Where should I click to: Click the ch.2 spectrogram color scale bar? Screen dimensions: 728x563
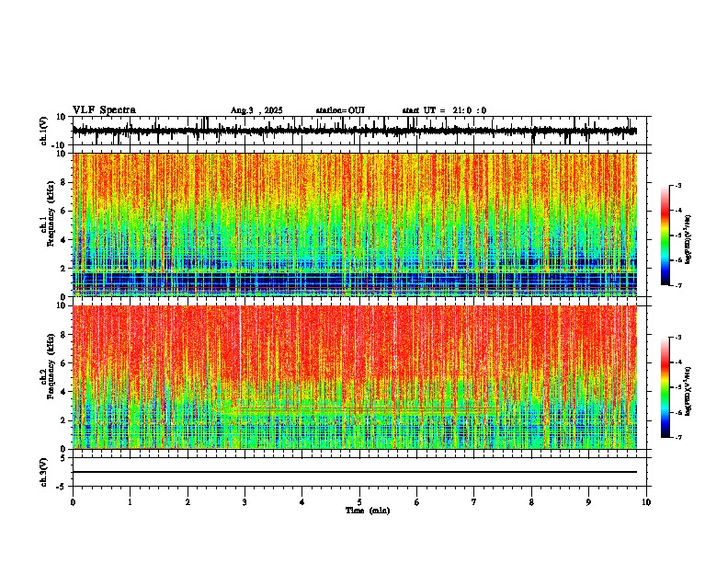(665, 387)
